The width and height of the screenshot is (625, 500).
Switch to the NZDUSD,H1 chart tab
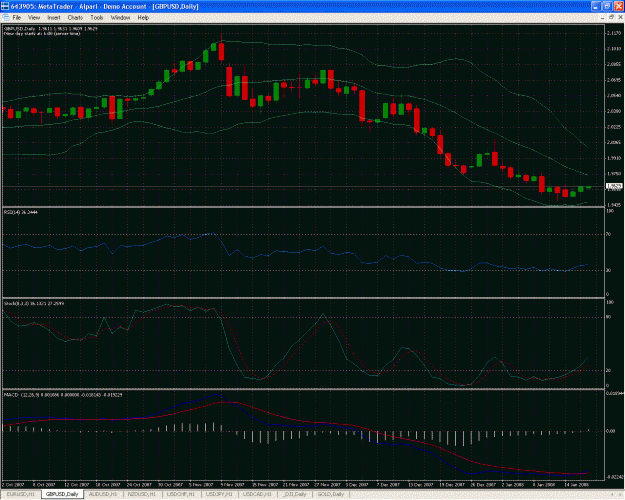point(142,494)
